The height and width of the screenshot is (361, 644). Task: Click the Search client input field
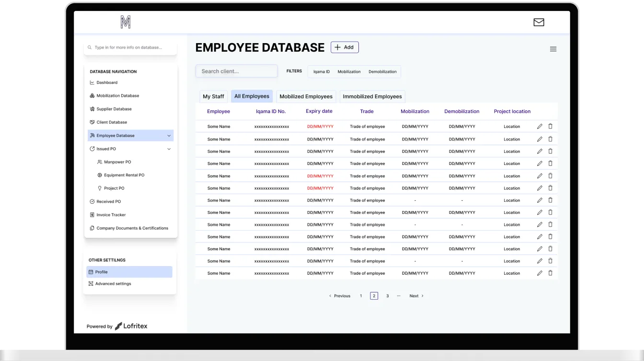point(236,70)
